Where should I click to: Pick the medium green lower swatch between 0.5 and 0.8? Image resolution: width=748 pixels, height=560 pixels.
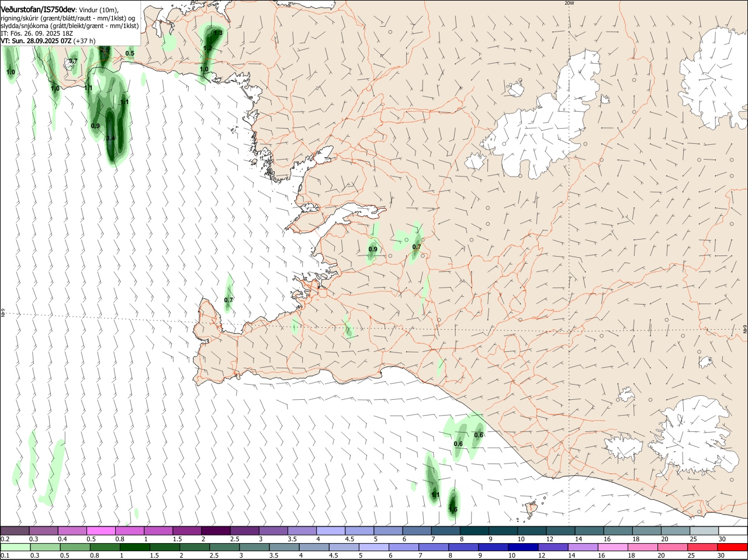point(75,547)
